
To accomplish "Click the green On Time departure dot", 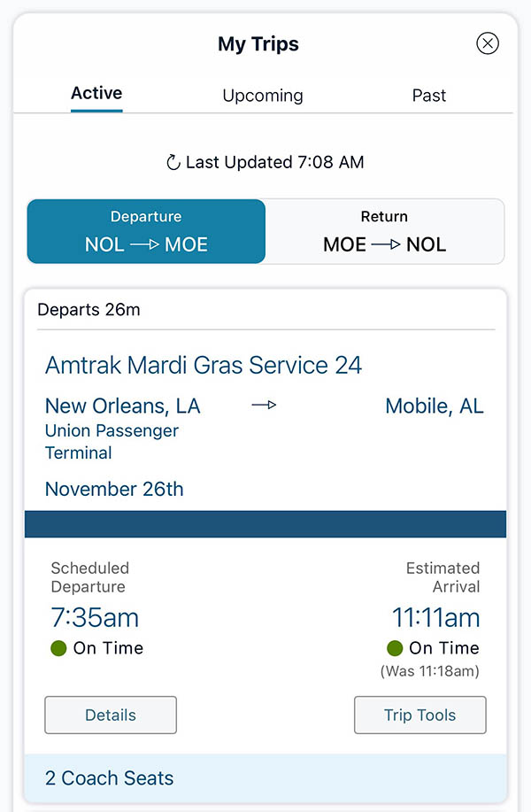I will click(58, 648).
